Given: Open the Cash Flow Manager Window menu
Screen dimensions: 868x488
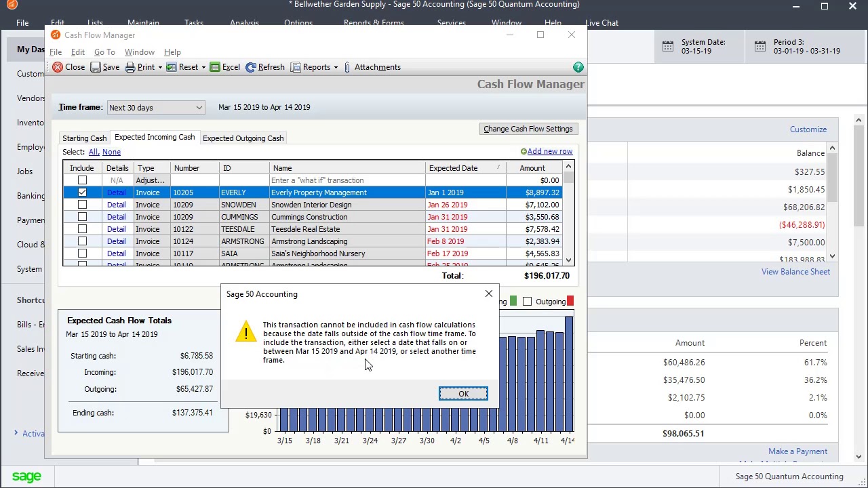Looking at the screenshot, I should click(139, 52).
